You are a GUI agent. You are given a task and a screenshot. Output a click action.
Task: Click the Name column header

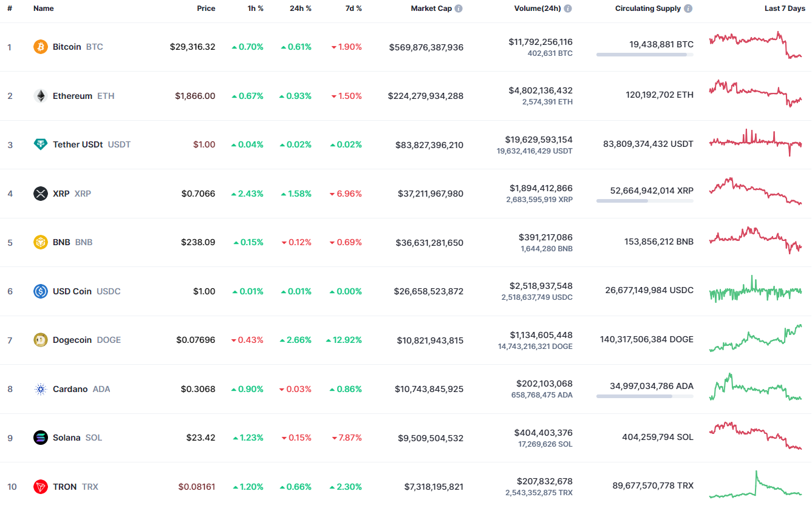coord(44,8)
